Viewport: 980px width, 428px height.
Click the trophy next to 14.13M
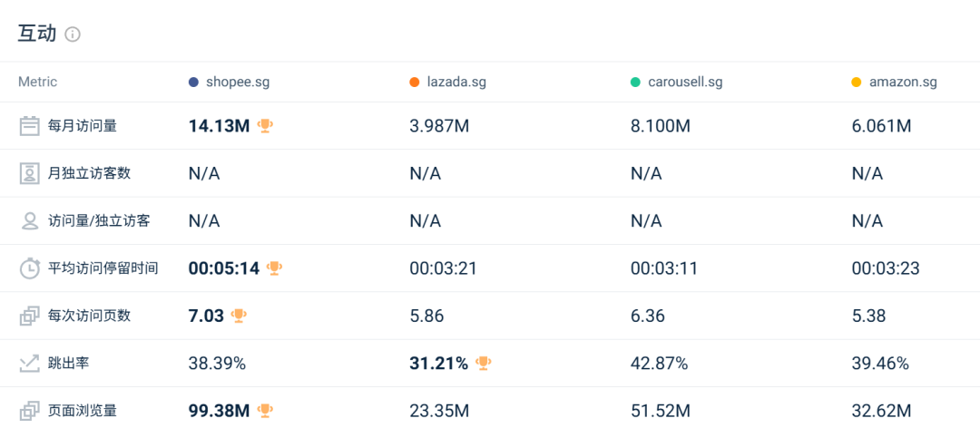tap(265, 126)
